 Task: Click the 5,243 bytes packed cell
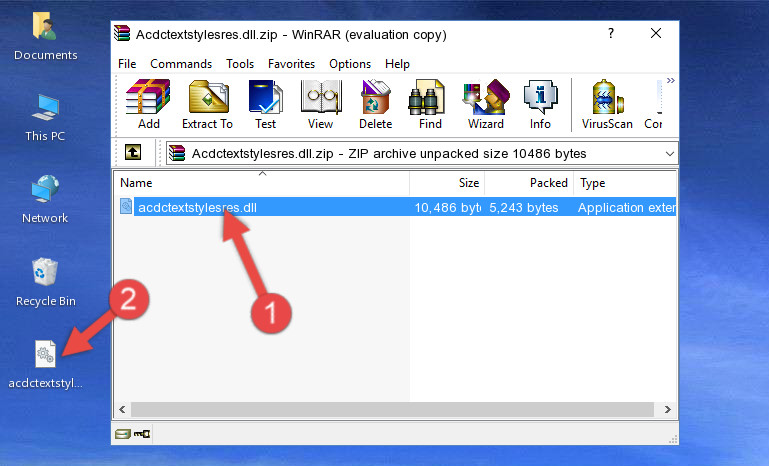(x=524, y=207)
